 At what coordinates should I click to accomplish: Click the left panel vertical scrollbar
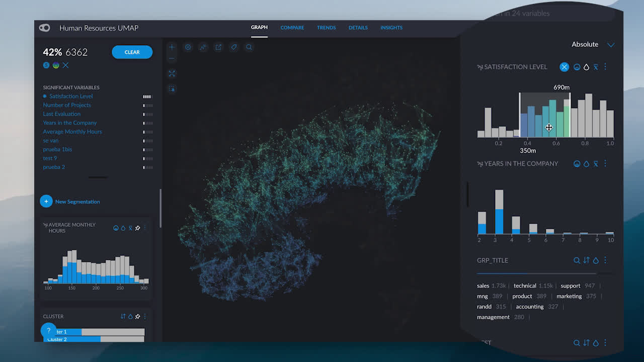(161, 208)
